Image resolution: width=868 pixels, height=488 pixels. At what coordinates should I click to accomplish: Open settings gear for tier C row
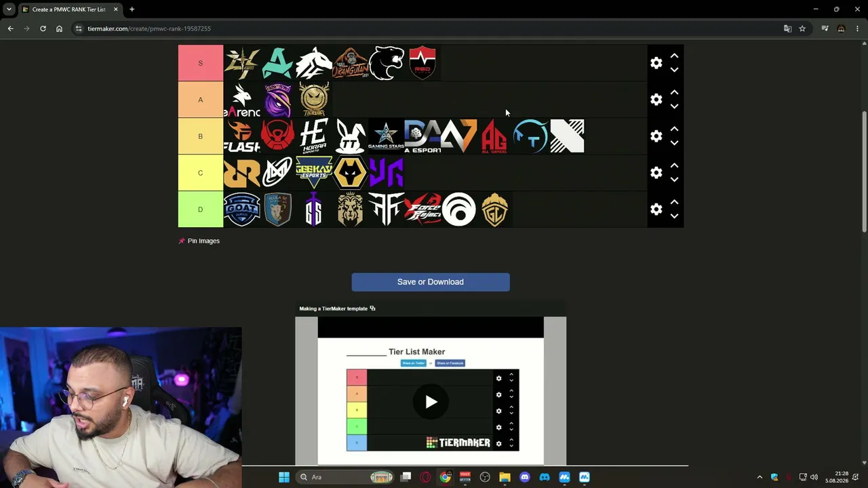tap(656, 173)
